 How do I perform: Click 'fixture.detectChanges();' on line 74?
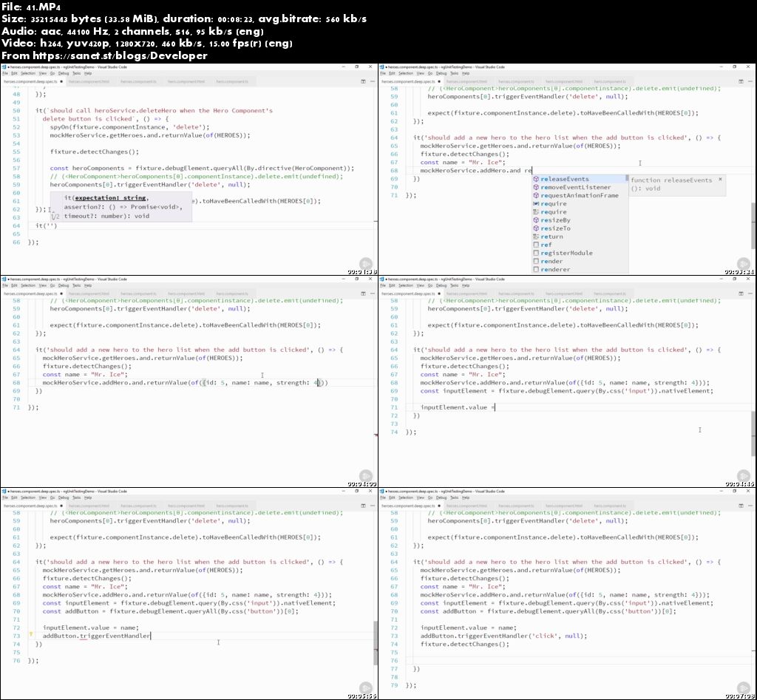[464, 644]
